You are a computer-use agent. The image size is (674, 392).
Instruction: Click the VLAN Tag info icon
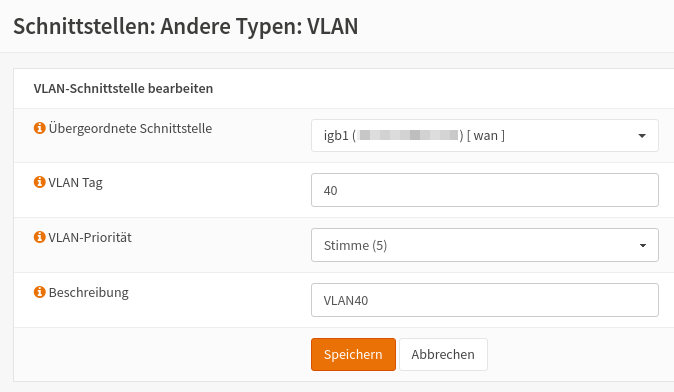pos(40,182)
